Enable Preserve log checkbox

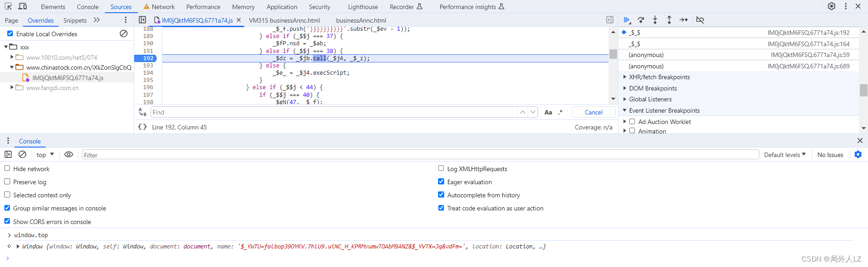[7, 181]
